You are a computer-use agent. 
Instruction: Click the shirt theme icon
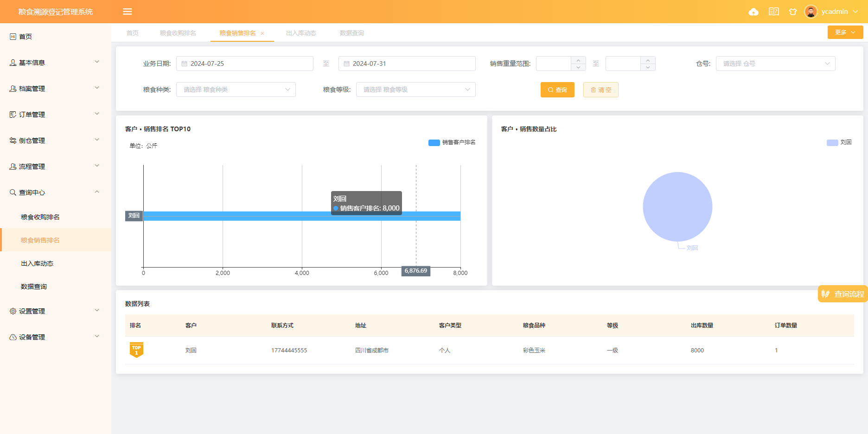tap(793, 12)
